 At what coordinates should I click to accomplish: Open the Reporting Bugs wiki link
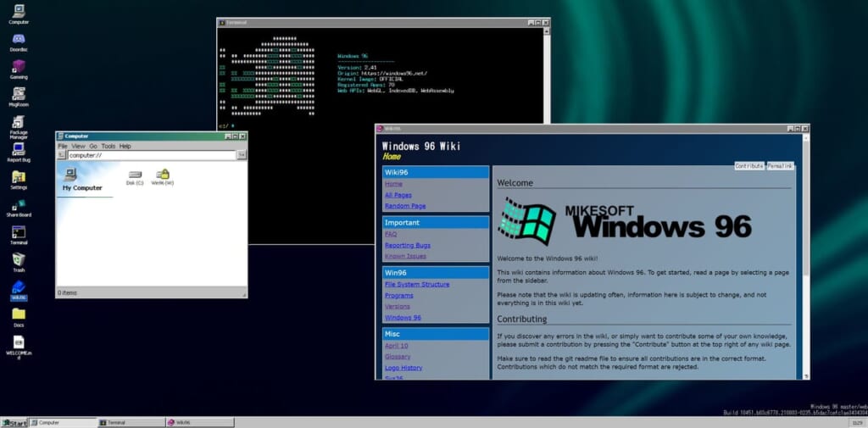408,245
